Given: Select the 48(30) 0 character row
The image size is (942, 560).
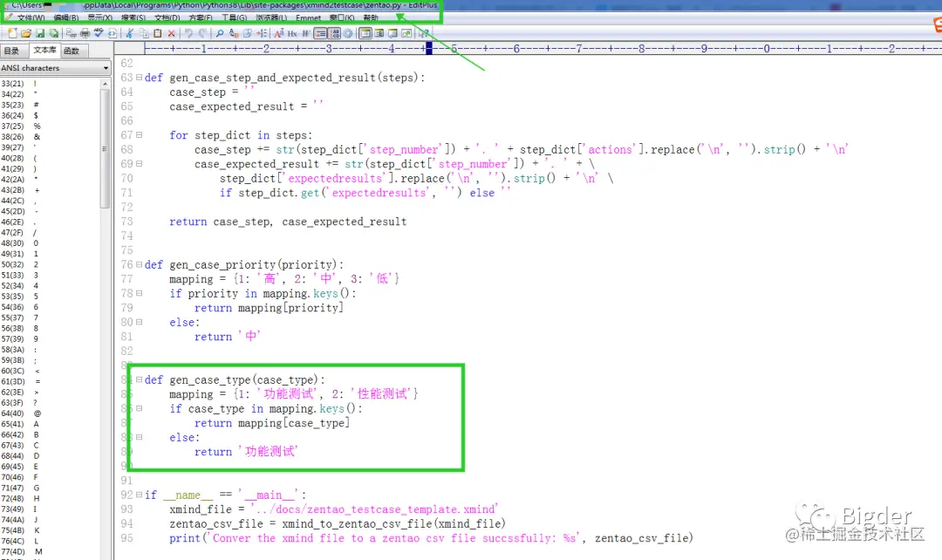Looking at the screenshot, I should [x=51, y=243].
